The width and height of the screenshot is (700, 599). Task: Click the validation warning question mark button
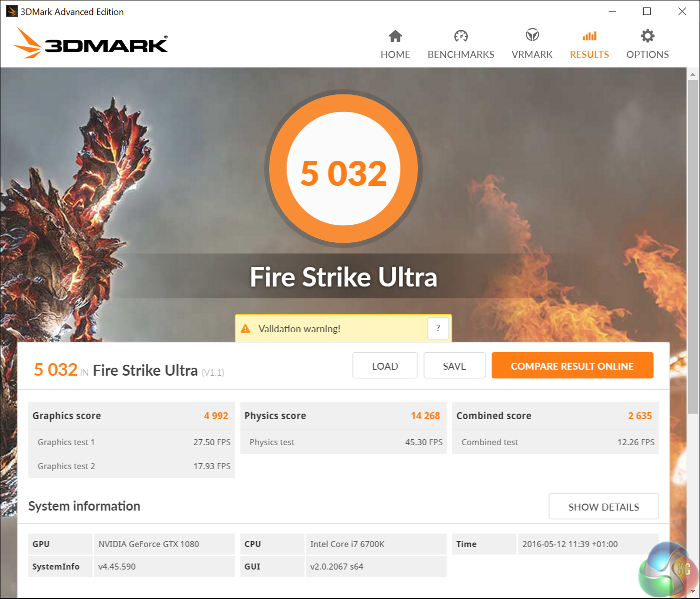point(438,328)
